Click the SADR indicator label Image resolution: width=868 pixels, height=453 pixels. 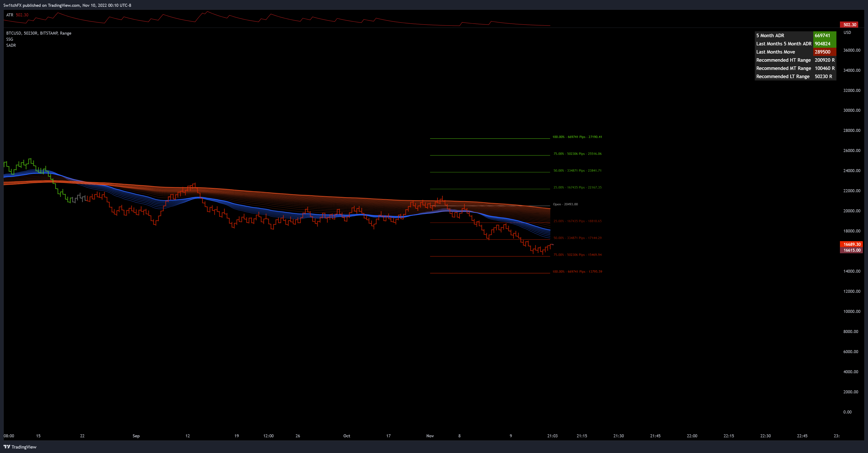click(x=11, y=45)
